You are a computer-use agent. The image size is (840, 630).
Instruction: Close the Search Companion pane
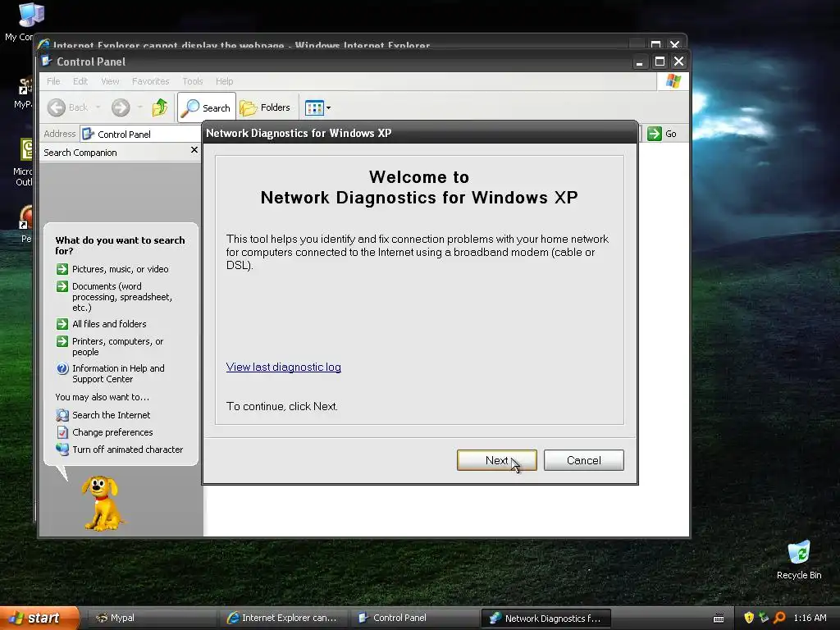coord(194,150)
